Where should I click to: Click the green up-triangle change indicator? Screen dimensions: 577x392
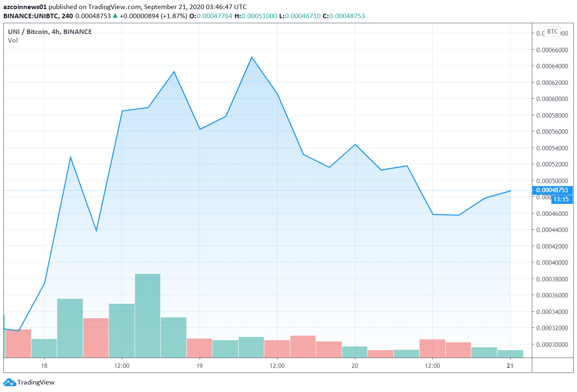(115, 16)
